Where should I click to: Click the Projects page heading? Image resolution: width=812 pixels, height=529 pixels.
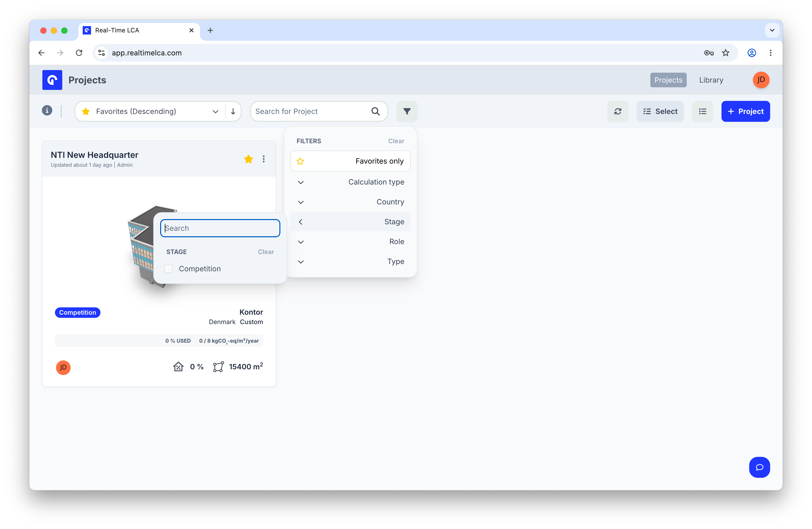[87, 80]
